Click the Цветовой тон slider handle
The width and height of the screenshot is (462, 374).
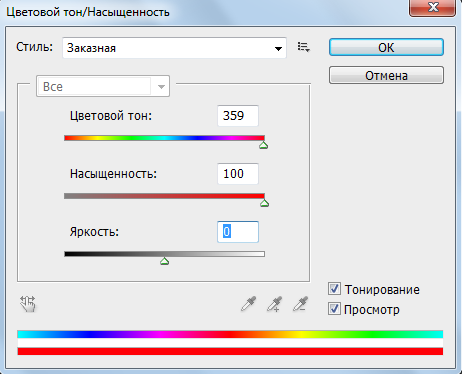pyautogui.click(x=264, y=145)
